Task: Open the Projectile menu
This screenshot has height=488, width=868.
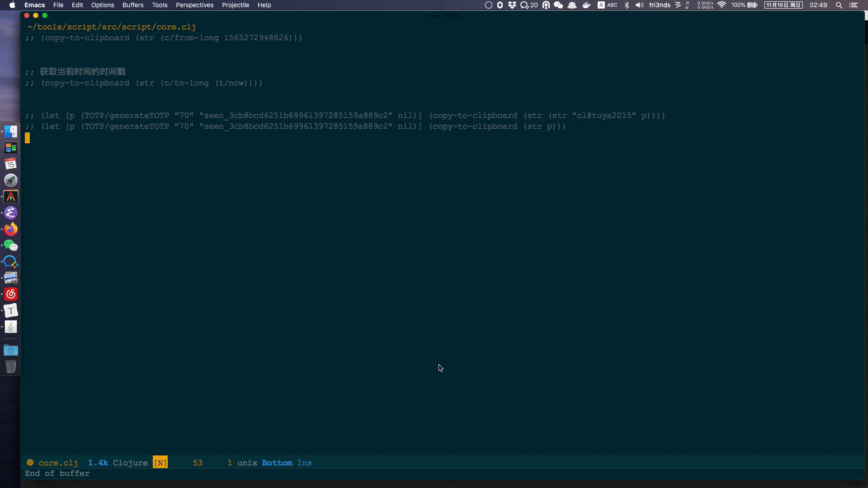Action: [236, 5]
